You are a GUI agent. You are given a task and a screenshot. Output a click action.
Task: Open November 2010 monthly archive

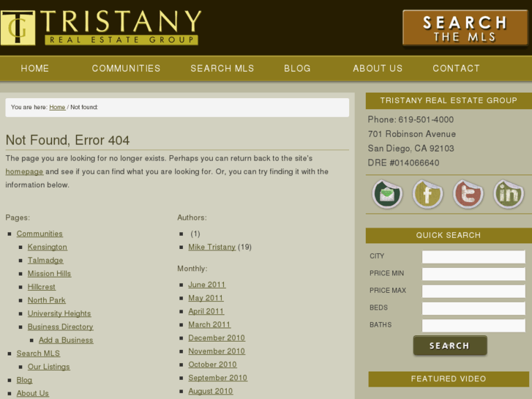point(217,351)
